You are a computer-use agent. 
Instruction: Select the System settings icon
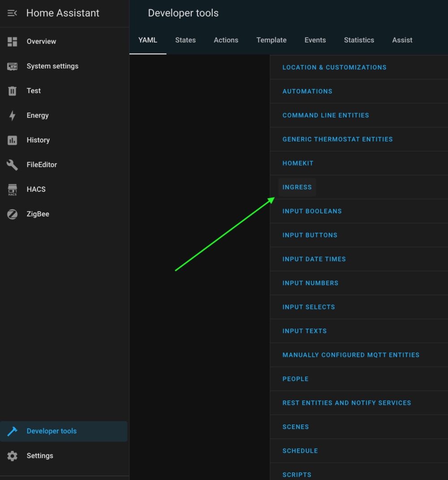point(12,66)
